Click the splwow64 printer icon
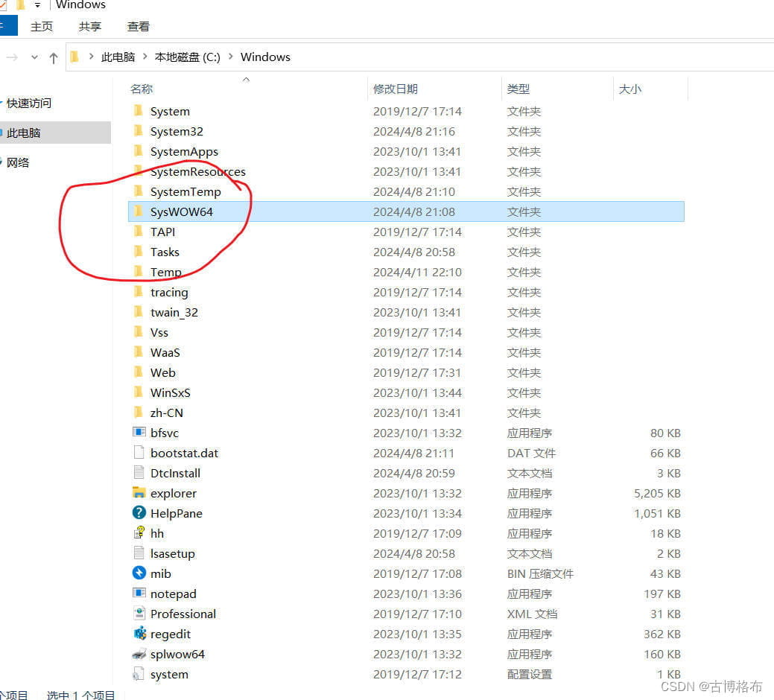Viewport: 774px width, 700px height. coord(139,654)
